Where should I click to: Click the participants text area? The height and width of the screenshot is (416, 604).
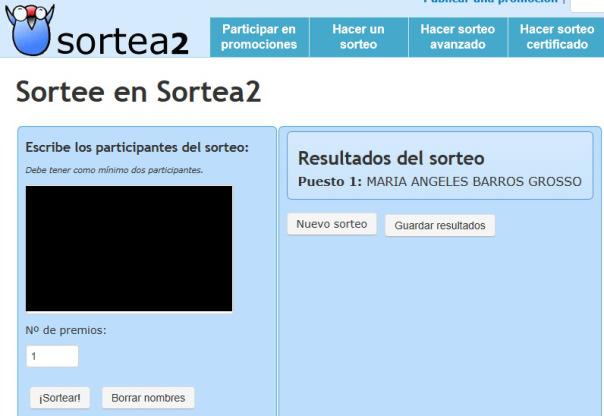pos(129,248)
